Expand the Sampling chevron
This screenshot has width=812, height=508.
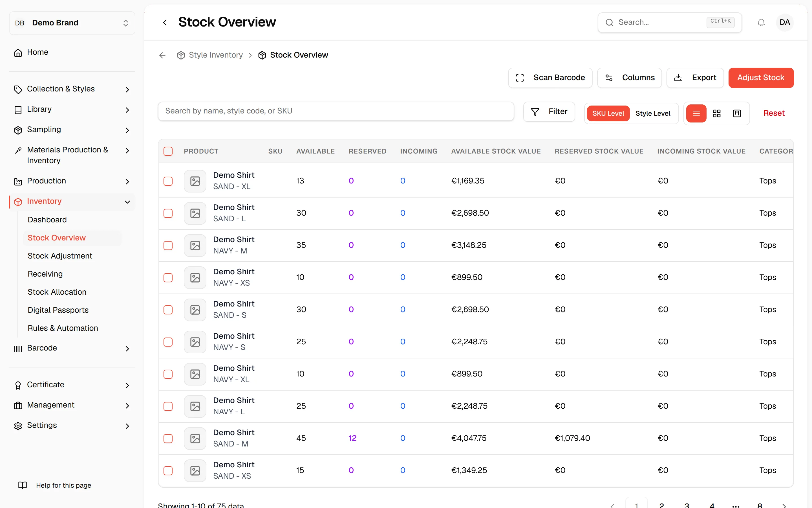coord(127,130)
